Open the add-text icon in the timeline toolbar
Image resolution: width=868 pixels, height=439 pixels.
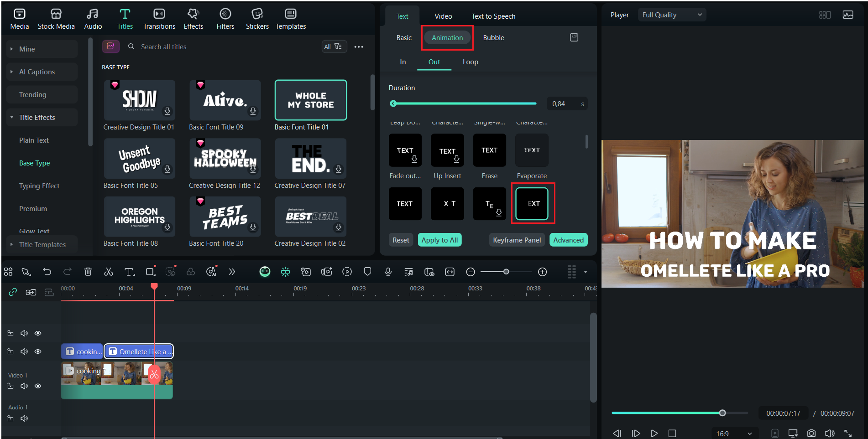tap(130, 272)
